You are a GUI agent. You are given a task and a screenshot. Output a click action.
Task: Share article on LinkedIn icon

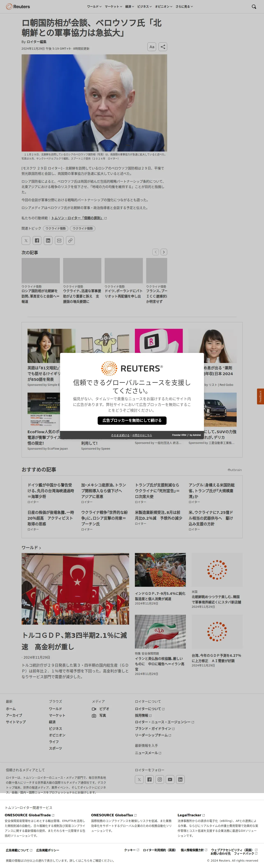tap(48, 241)
